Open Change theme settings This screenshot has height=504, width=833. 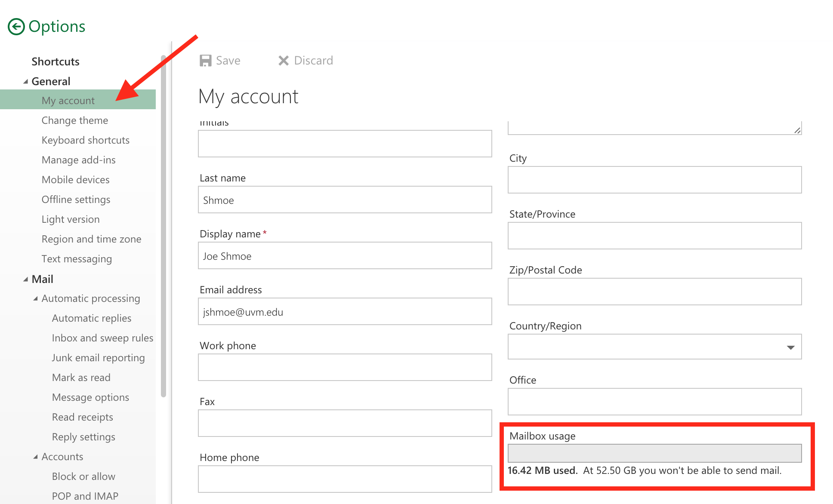pos(75,120)
